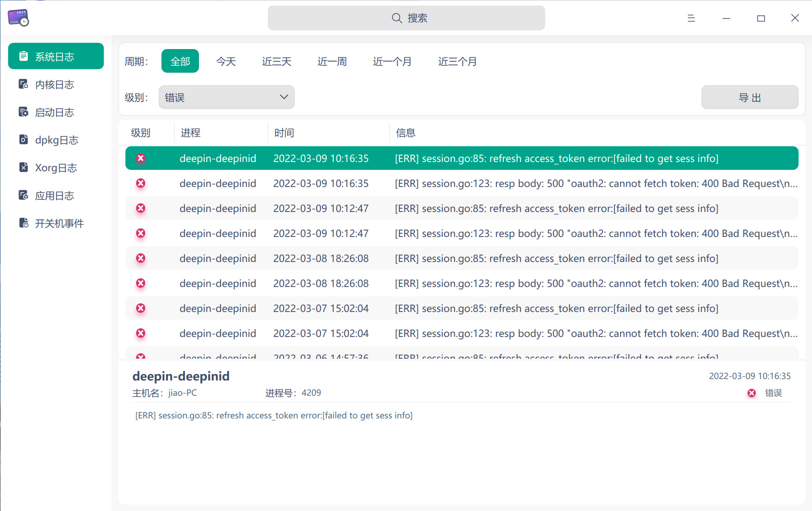812x511 pixels.
Task: Check 开关机事件 events
Action: point(59,223)
